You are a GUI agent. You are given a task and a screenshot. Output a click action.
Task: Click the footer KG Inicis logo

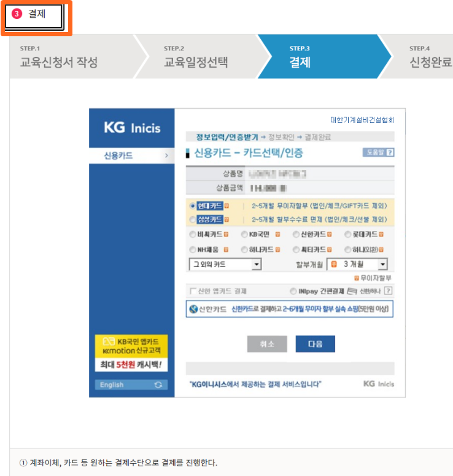379,384
